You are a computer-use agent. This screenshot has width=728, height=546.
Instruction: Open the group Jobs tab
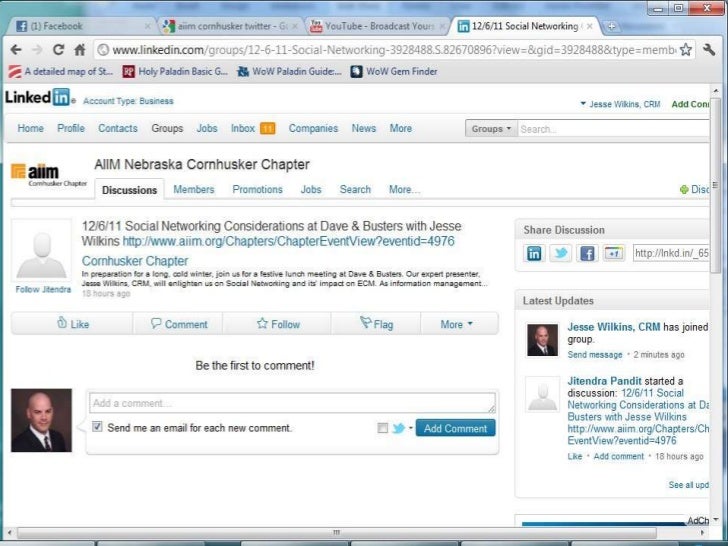[x=311, y=189]
